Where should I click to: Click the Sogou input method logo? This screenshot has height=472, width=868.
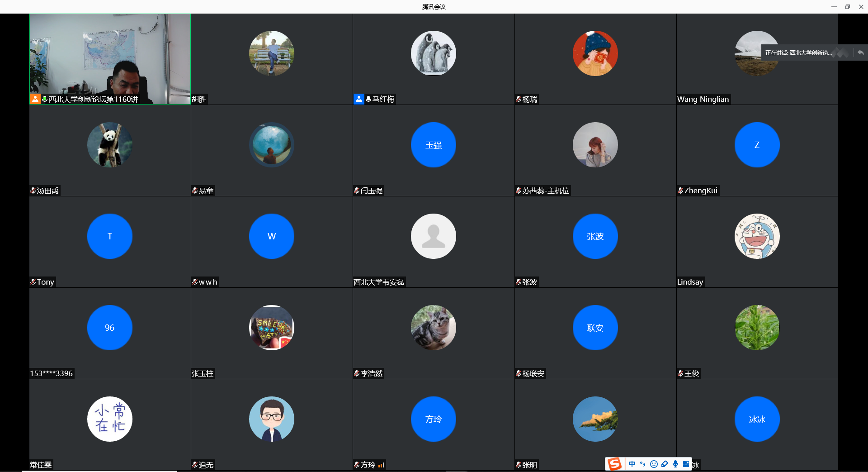[614, 464]
